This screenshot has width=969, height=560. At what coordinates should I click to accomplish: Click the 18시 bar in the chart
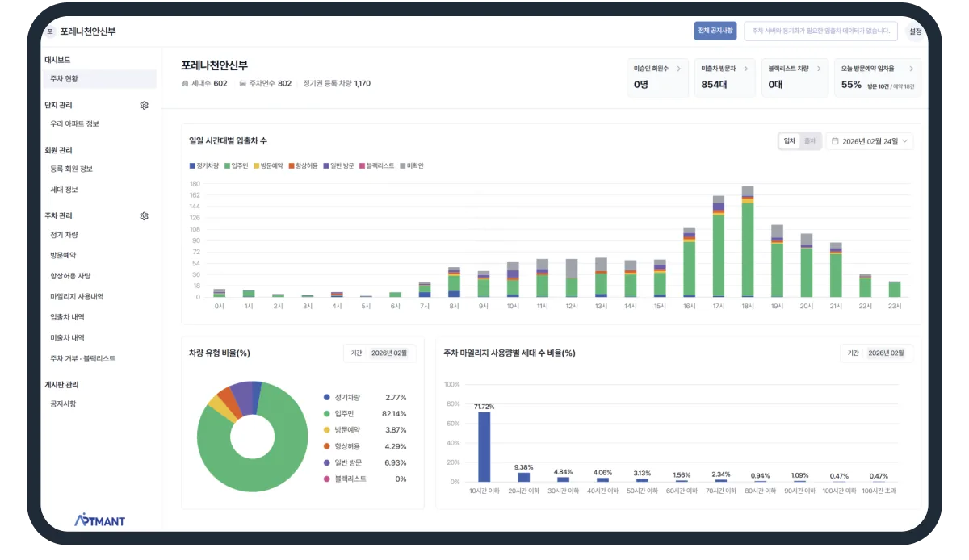[748, 242]
